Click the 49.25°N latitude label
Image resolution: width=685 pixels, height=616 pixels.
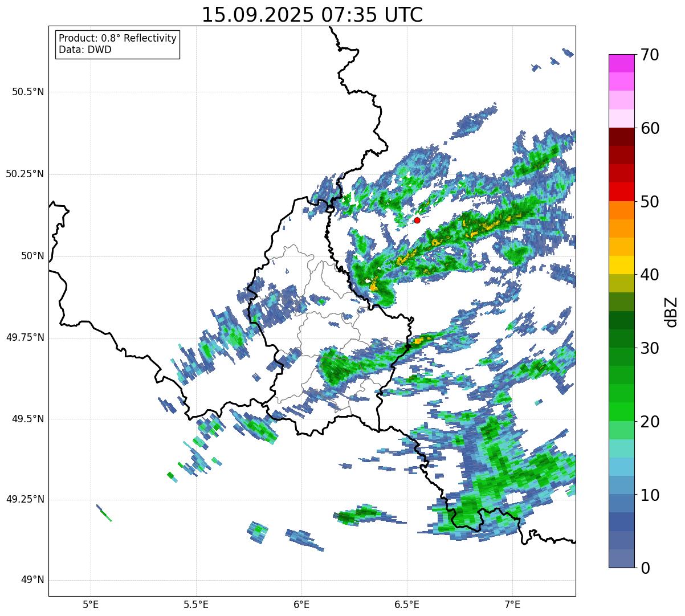coord(25,499)
